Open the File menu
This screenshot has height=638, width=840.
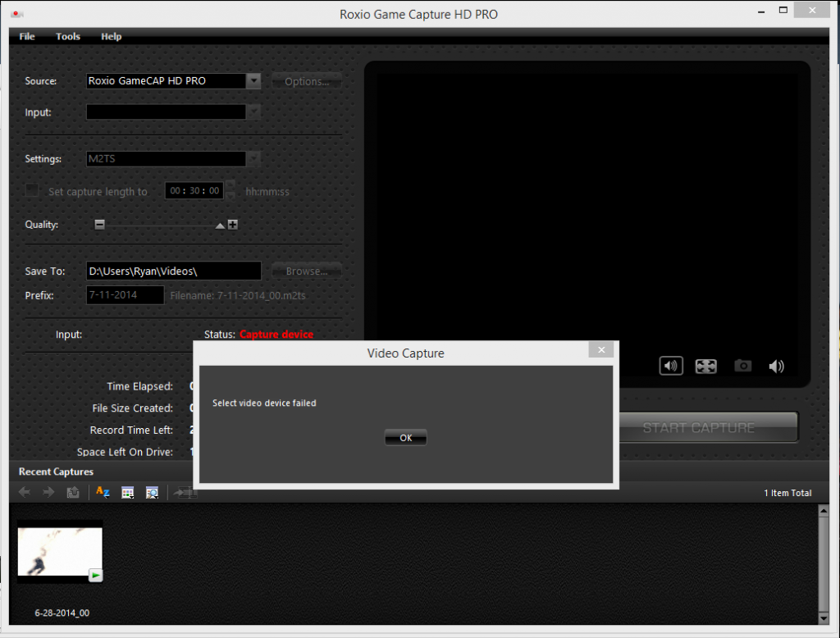click(x=27, y=36)
